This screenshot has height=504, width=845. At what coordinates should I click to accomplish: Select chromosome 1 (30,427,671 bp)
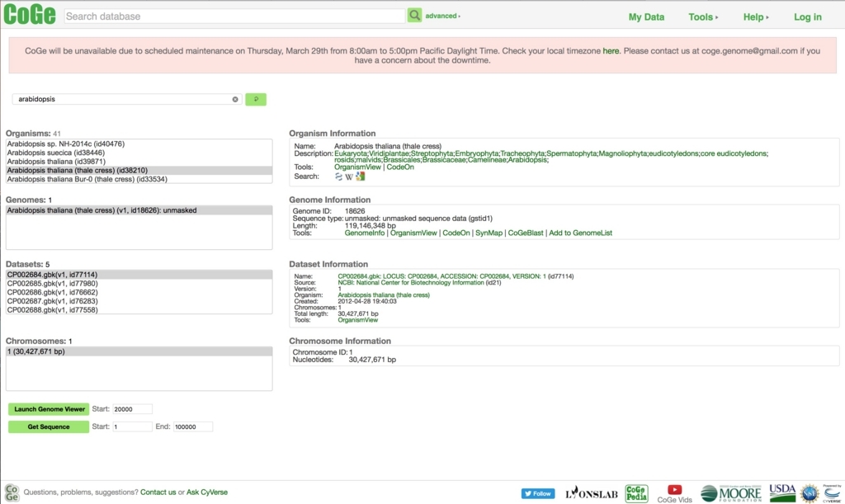coord(139,351)
